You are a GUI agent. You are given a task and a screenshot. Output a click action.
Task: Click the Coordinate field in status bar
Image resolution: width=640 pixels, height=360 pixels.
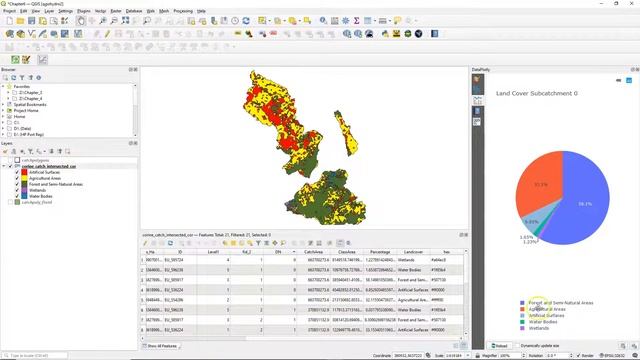(x=408, y=356)
